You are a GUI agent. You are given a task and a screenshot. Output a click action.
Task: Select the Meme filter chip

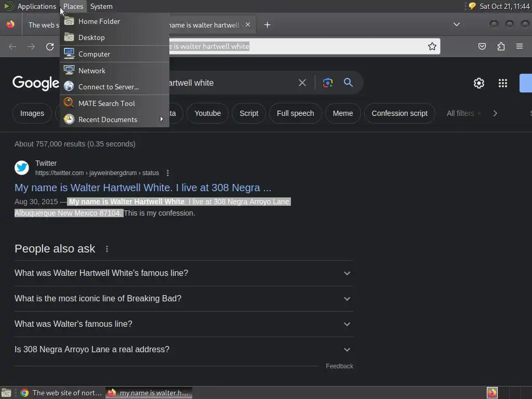coord(343,113)
